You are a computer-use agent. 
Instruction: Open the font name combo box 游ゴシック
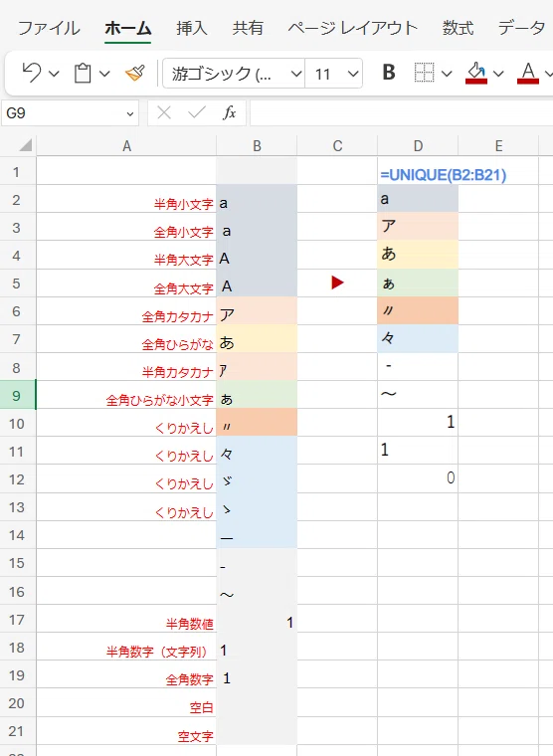tap(234, 74)
